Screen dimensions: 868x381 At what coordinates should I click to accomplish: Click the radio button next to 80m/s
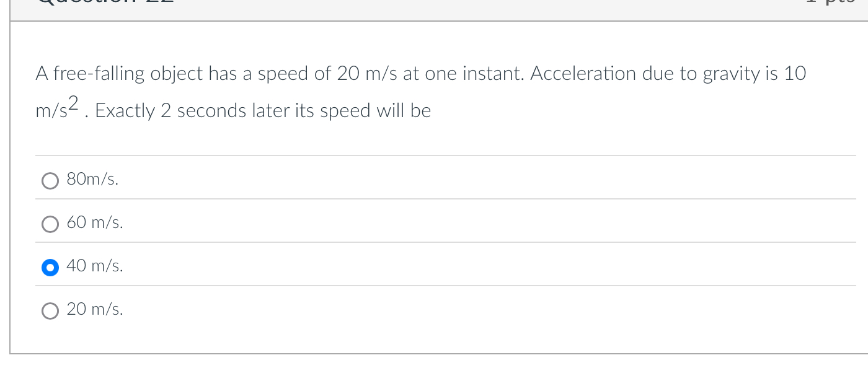tap(50, 181)
